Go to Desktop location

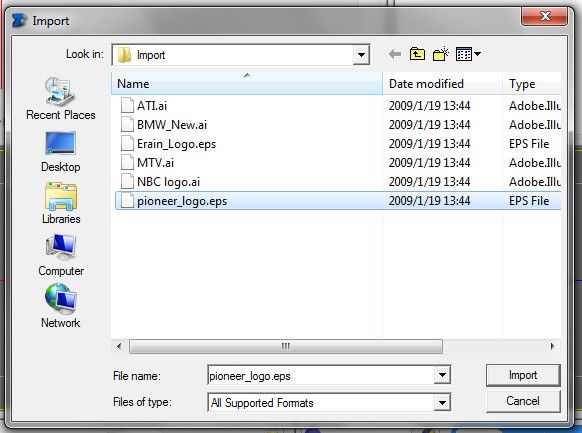click(x=61, y=151)
